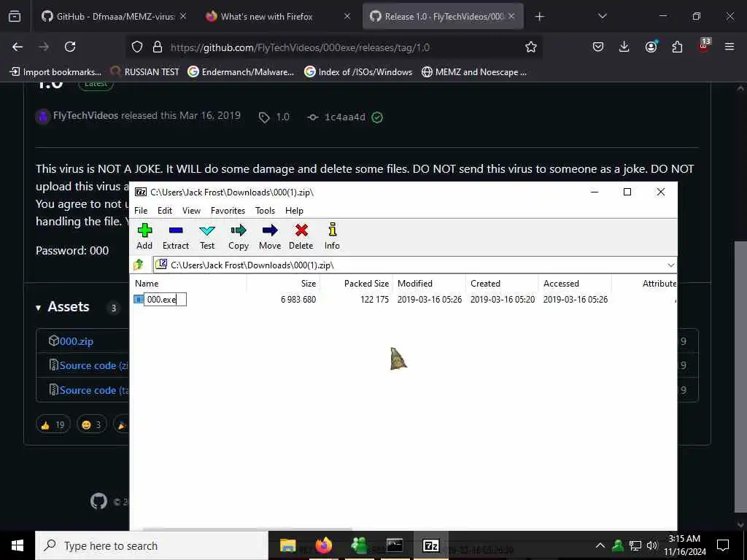Click the 000.exe rename text field
747x560 pixels.
tap(165, 299)
